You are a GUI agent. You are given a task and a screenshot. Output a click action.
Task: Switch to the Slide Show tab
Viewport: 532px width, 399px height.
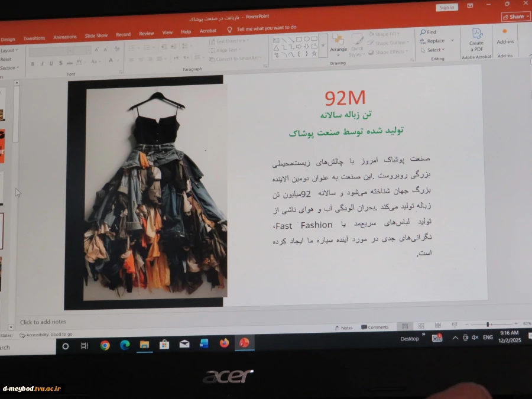coord(96,35)
